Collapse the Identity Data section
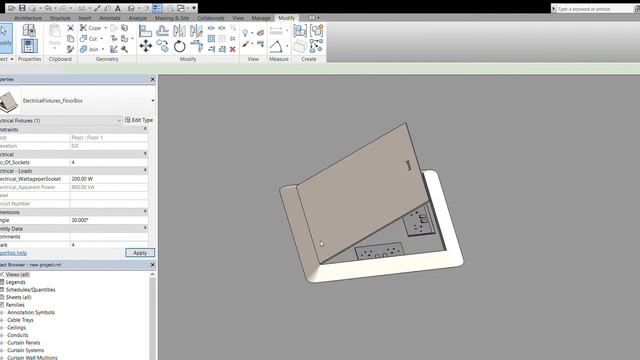 click(145, 228)
